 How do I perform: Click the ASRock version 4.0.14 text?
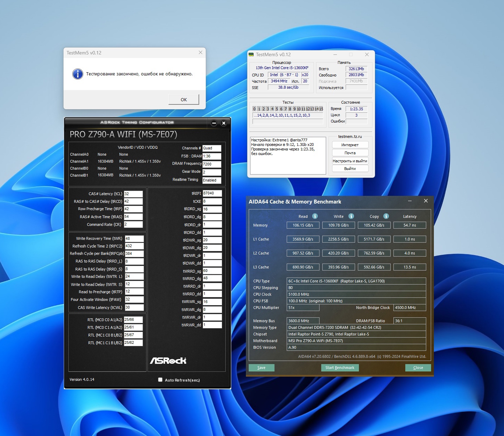pyautogui.click(x=82, y=379)
